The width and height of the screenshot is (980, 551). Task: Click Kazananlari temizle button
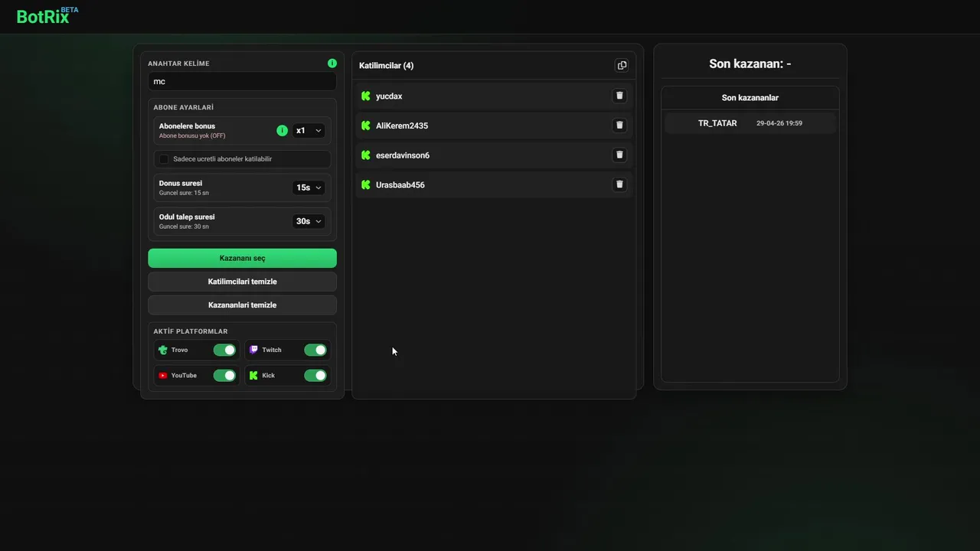pyautogui.click(x=242, y=305)
